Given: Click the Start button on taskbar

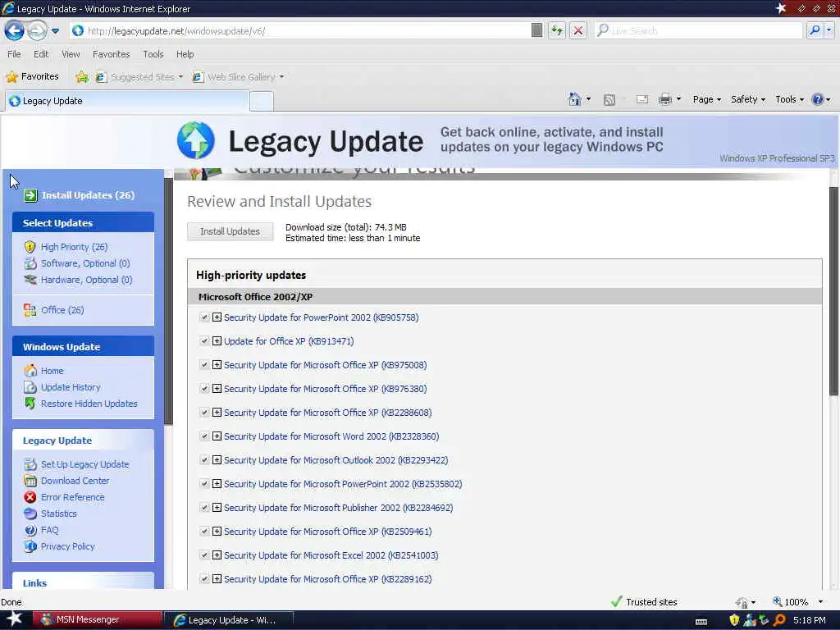Looking at the screenshot, I should point(14,619).
